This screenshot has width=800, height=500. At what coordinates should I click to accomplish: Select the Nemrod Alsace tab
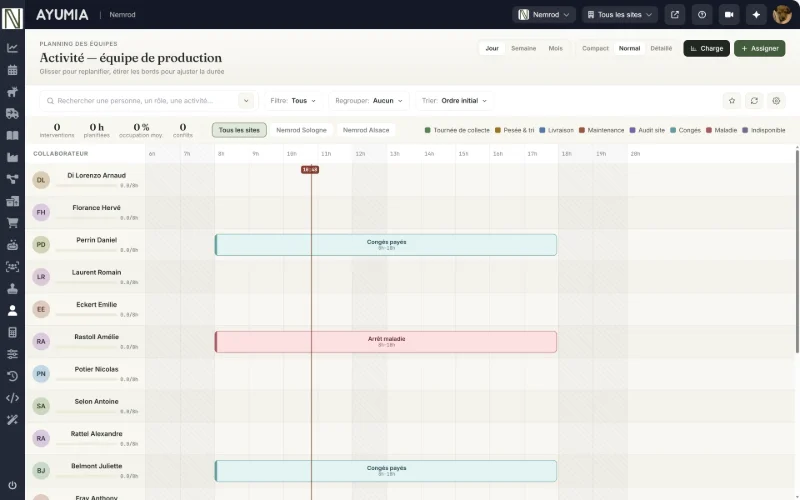point(366,130)
